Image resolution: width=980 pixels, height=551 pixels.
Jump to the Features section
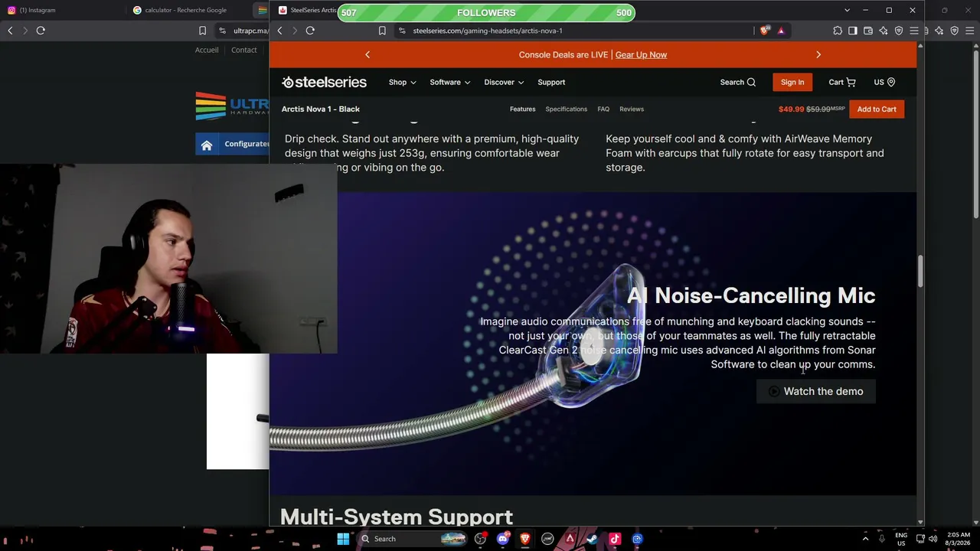pos(523,109)
